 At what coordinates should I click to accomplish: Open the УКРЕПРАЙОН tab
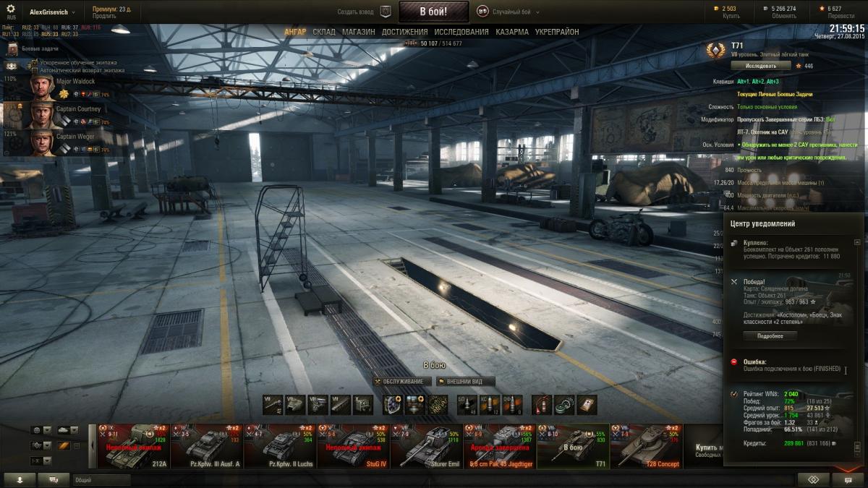557,32
